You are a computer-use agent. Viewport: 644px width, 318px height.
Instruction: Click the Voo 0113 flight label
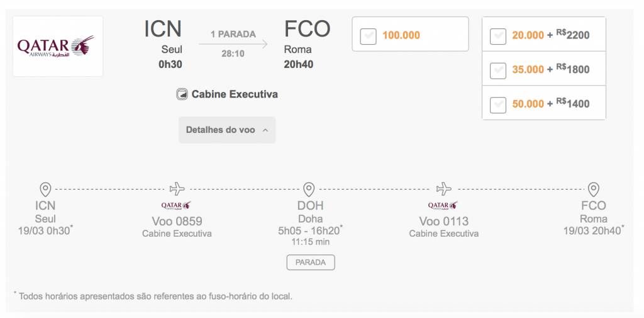click(x=443, y=221)
